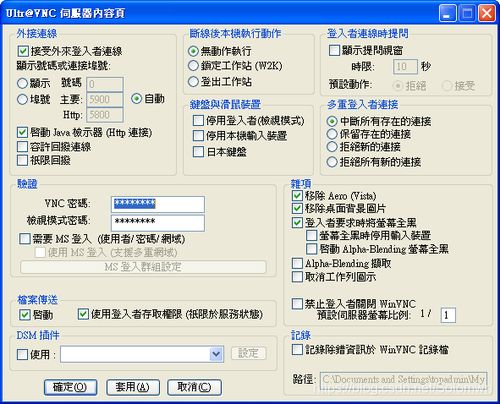Select the 自動 radio button
500x404 pixels.
[136, 99]
